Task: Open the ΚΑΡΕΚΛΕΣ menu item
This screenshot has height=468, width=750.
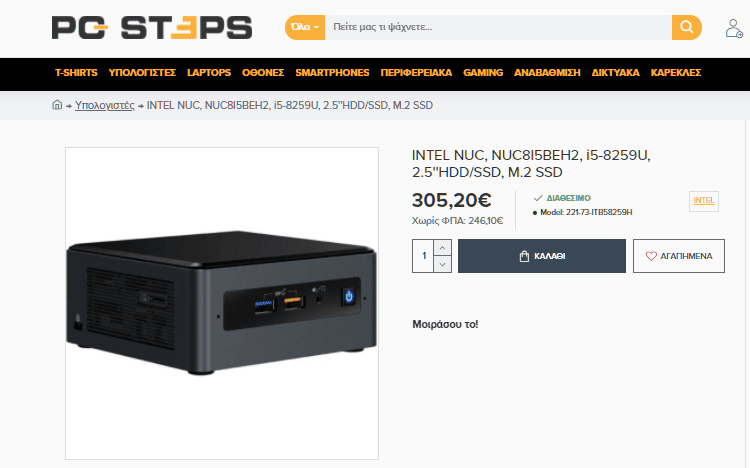Action: point(676,73)
